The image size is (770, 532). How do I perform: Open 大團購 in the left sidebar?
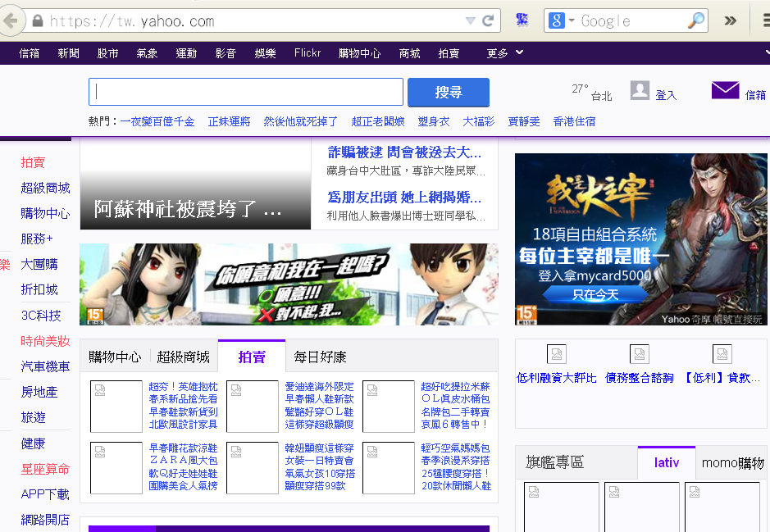pos(39,265)
